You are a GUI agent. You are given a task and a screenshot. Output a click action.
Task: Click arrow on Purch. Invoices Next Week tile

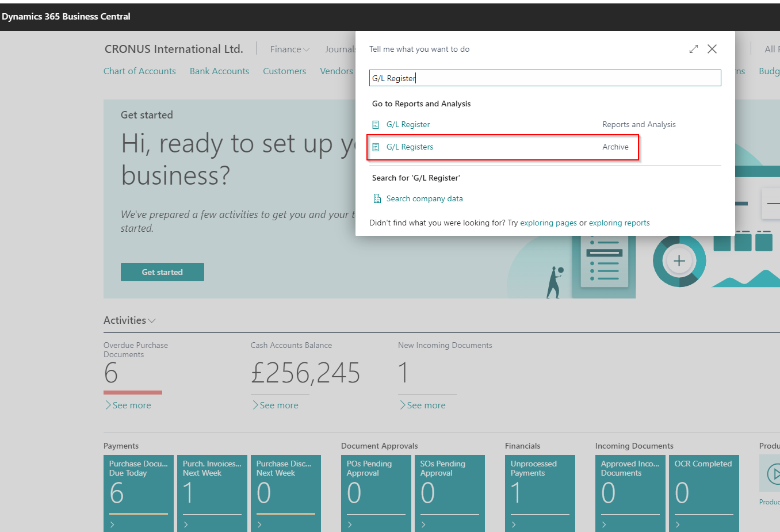[186, 525]
